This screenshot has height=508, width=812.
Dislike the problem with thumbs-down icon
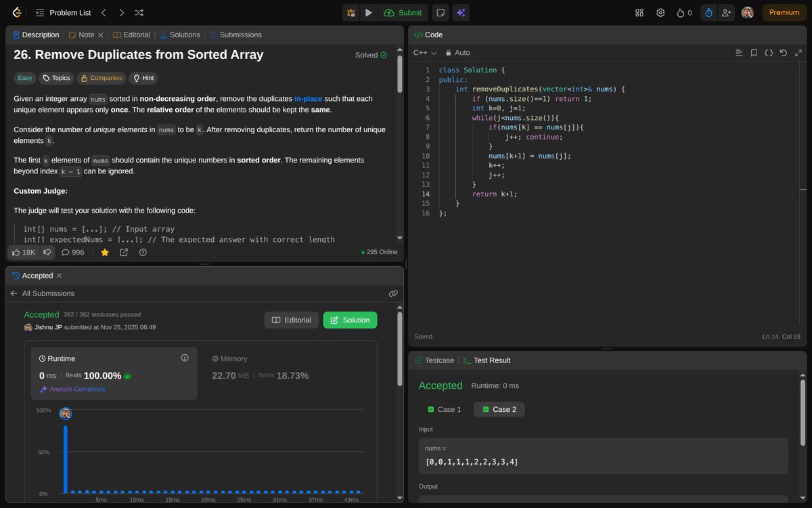point(47,252)
